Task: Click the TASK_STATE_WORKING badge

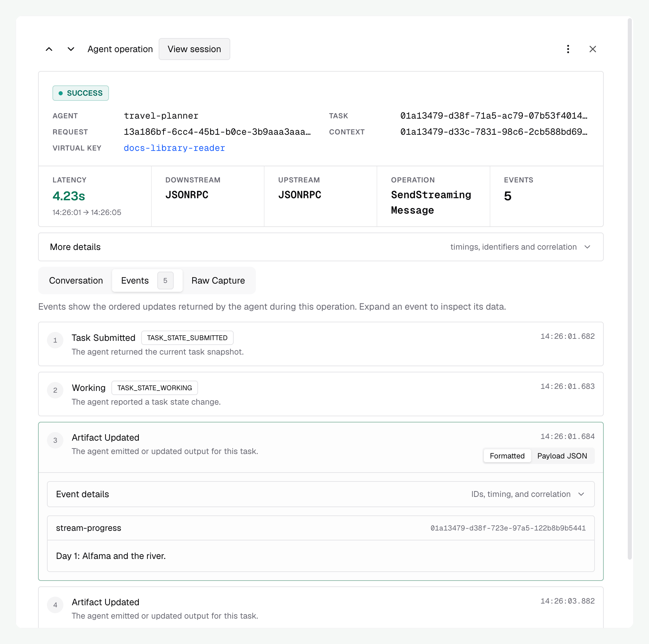Action: [x=155, y=388]
